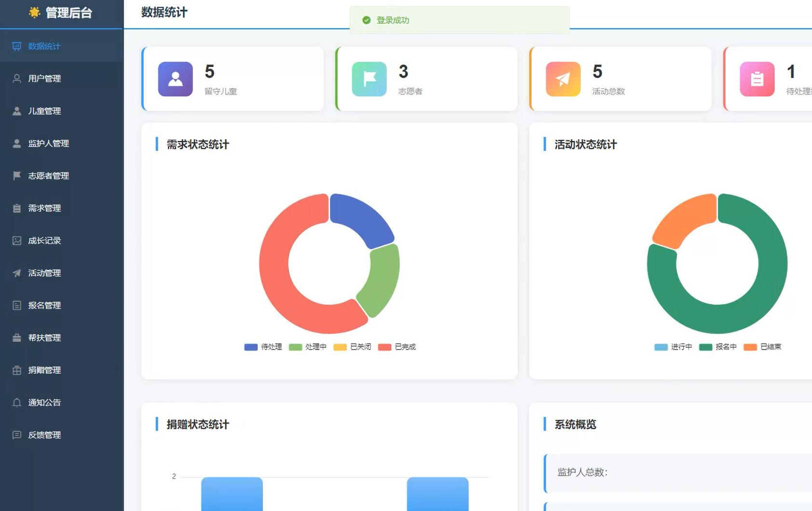Toggle 进行中 legend in 活动状态统计

click(x=673, y=347)
